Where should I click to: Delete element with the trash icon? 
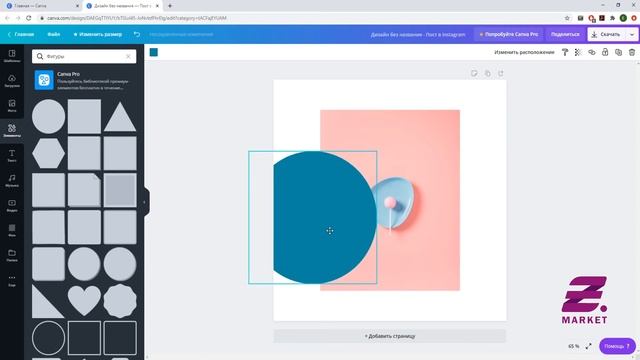(x=632, y=52)
